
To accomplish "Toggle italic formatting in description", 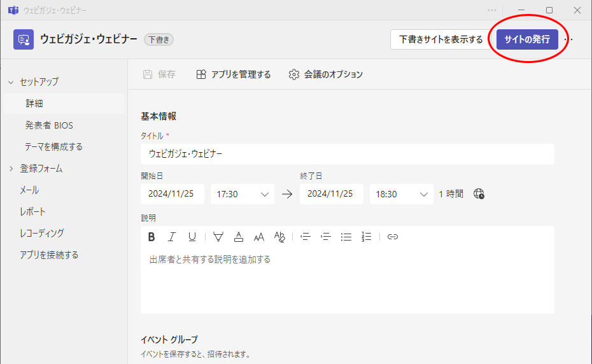I will (172, 237).
